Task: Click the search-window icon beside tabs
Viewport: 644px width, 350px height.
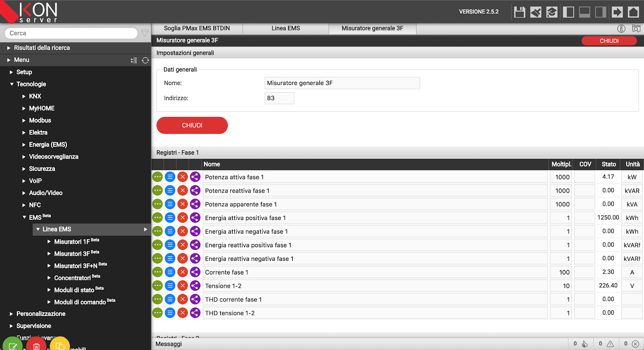Action: point(636,29)
